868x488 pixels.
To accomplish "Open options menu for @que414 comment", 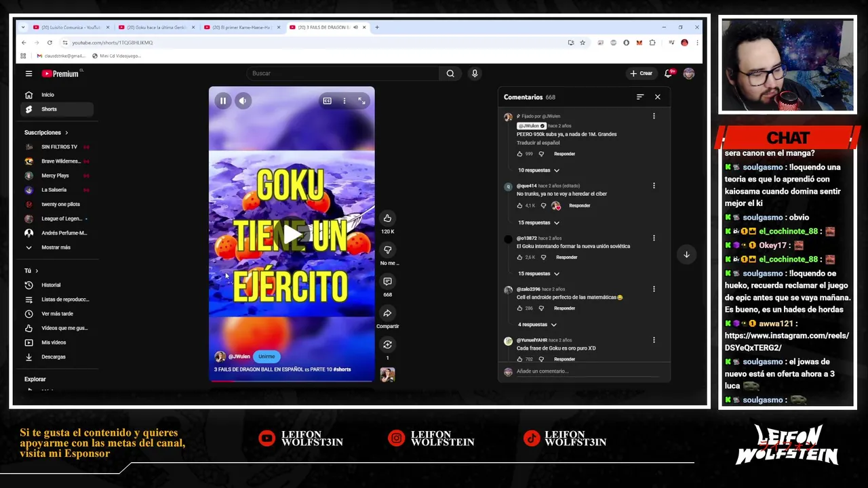I will (x=654, y=186).
